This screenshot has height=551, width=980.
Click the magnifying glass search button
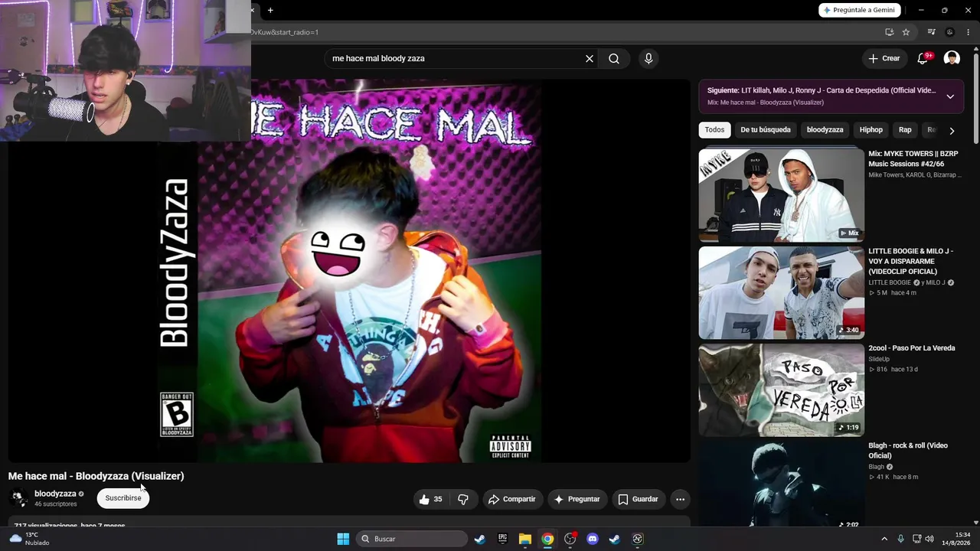click(614, 58)
